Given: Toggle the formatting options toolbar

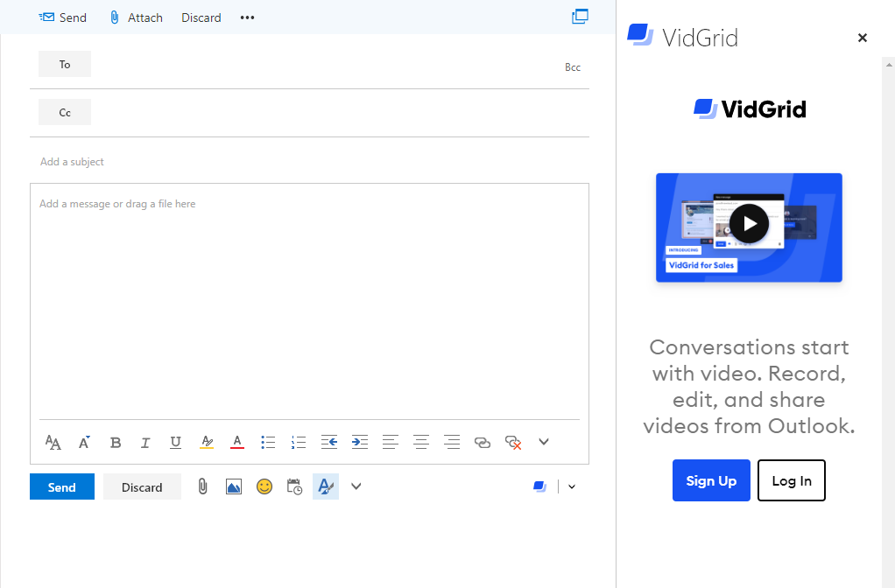Looking at the screenshot, I should pos(326,486).
